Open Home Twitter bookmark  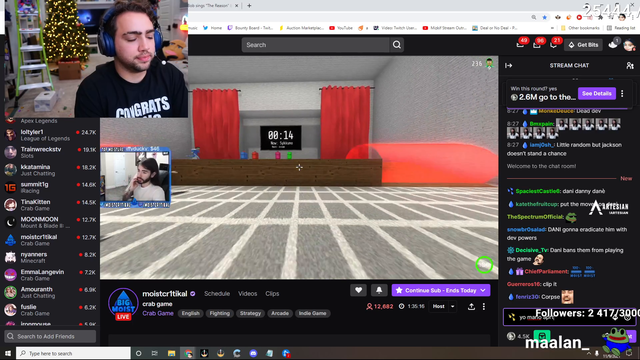tap(212, 28)
